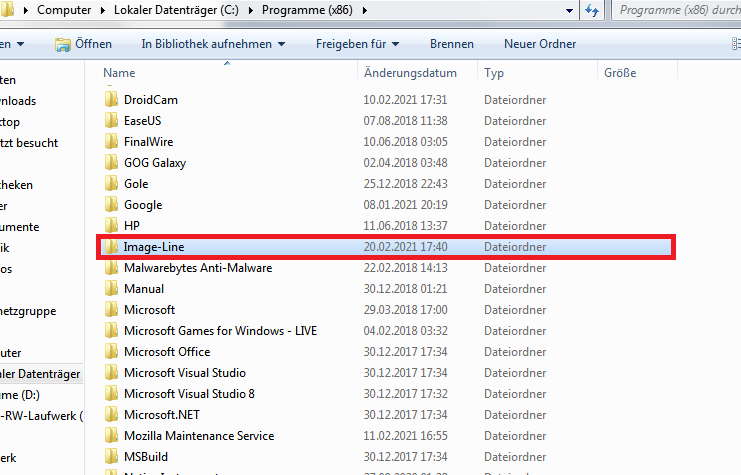This screenshot has height=475, width=741.
Task: Click the date 11.02.2021 16:55
Action: tap(405, 435)
